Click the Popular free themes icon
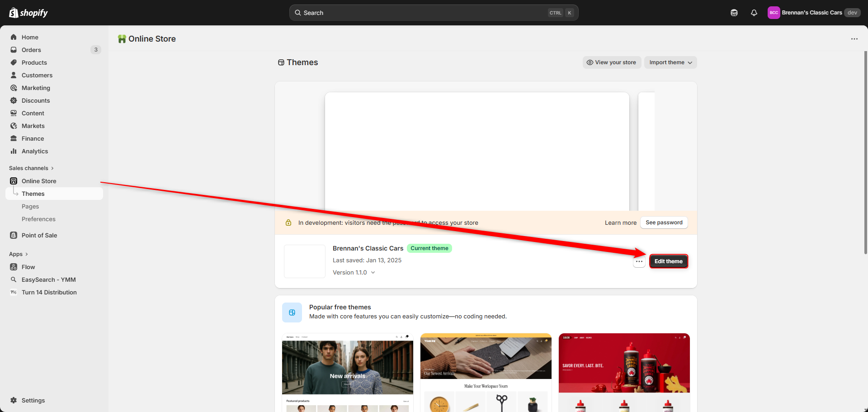 coord(292,313)
